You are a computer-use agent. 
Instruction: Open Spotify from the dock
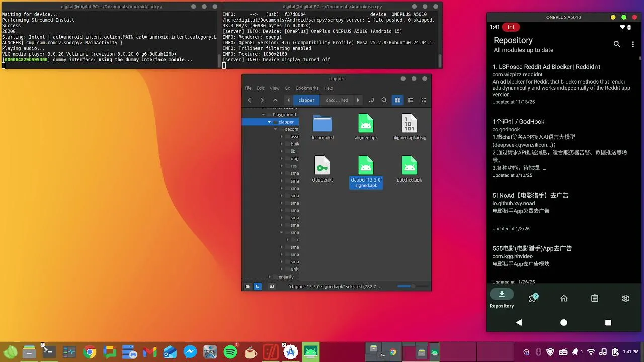pos(230,352)
